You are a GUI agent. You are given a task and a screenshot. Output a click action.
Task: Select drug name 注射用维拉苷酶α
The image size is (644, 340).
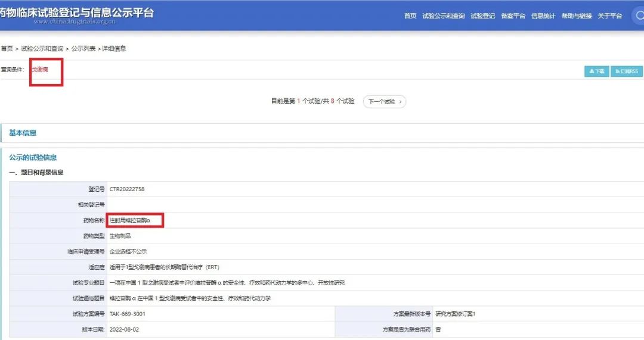(130, 220)
